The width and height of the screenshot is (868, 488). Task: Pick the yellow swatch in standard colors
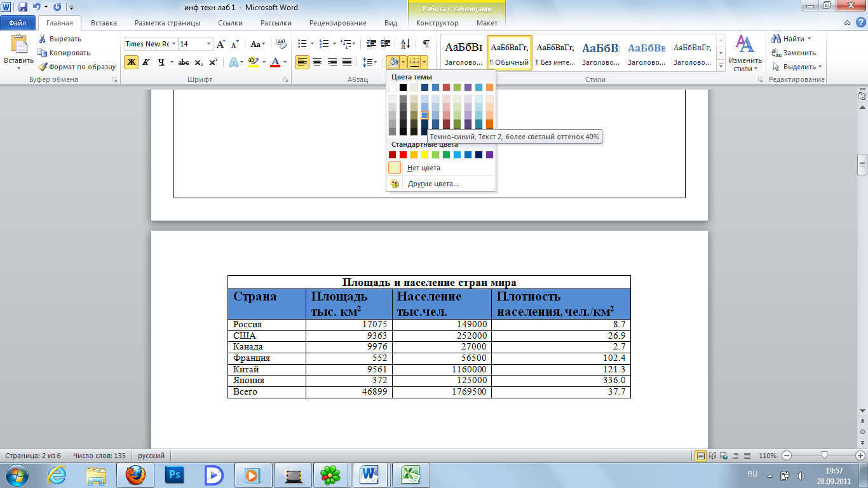(424, 154)
